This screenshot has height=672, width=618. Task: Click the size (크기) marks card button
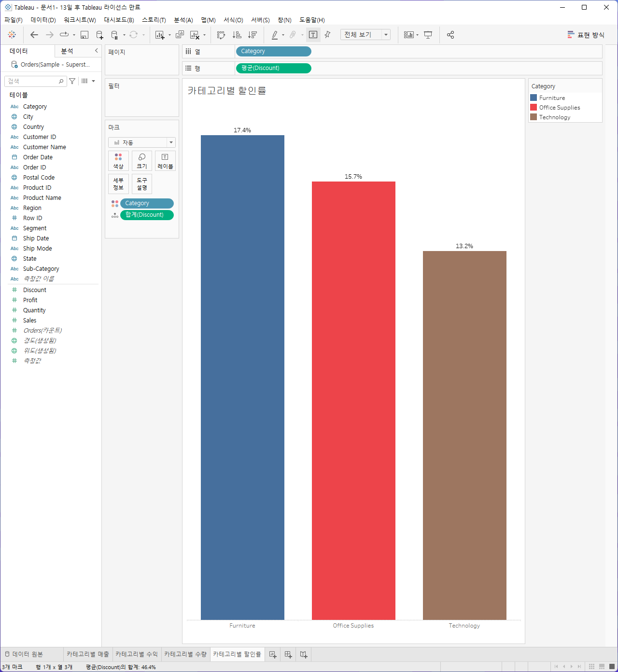click(142, 161)
